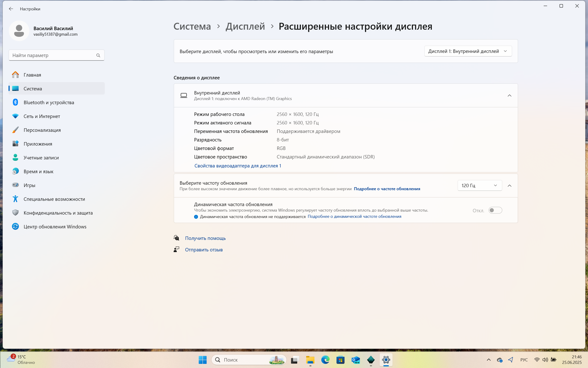Viewport: 588px width, 368px height.
Task: Click Система in the breadcrumb
Action: click(192, 26)
